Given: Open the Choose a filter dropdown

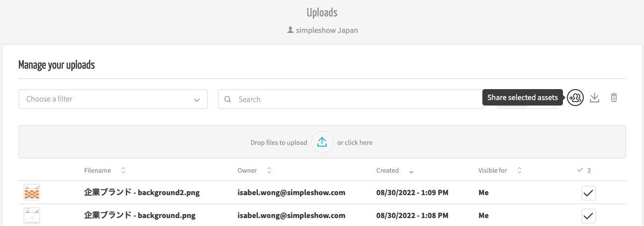Looking at the screenshot, I should tap(113, 99).
